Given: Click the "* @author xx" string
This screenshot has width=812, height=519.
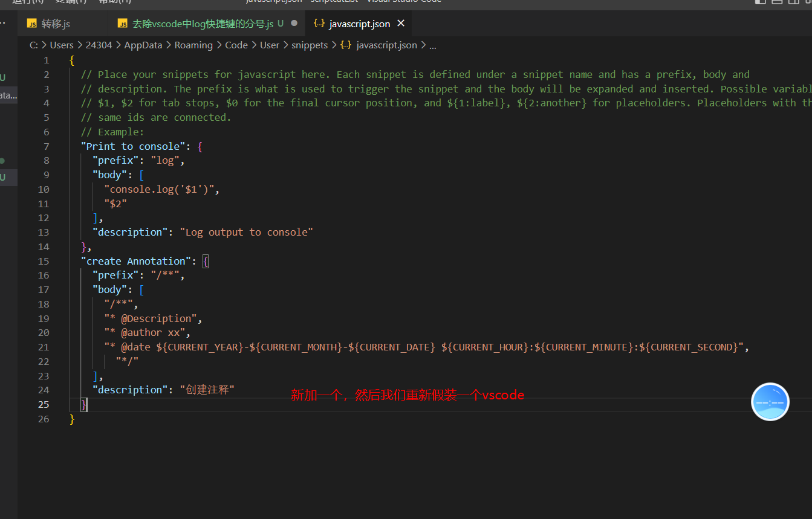Looking at the screenshot, I should click(x=145, y=333).
